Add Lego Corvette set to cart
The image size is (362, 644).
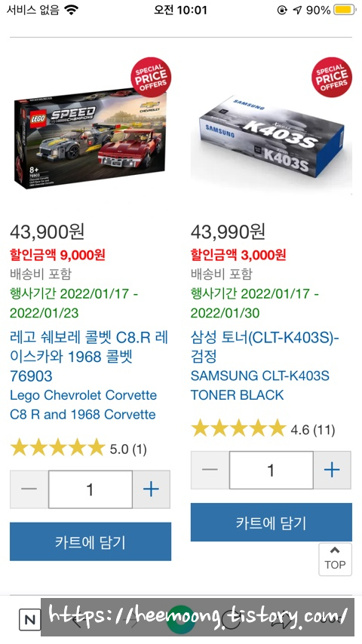[90, 541]
